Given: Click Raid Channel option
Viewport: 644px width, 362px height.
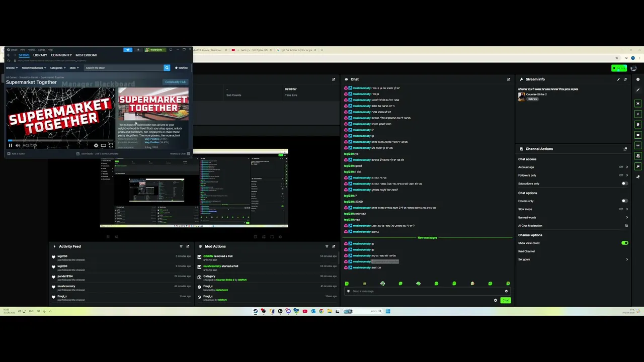Looking at the screenshot, I should 526,251.
